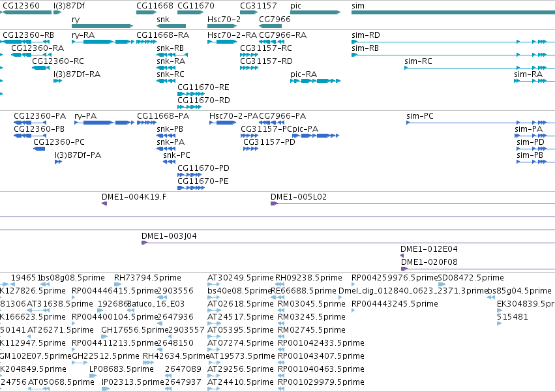Select the CG7966 gene label
The image size is (555, 392).
coord(275,20)
